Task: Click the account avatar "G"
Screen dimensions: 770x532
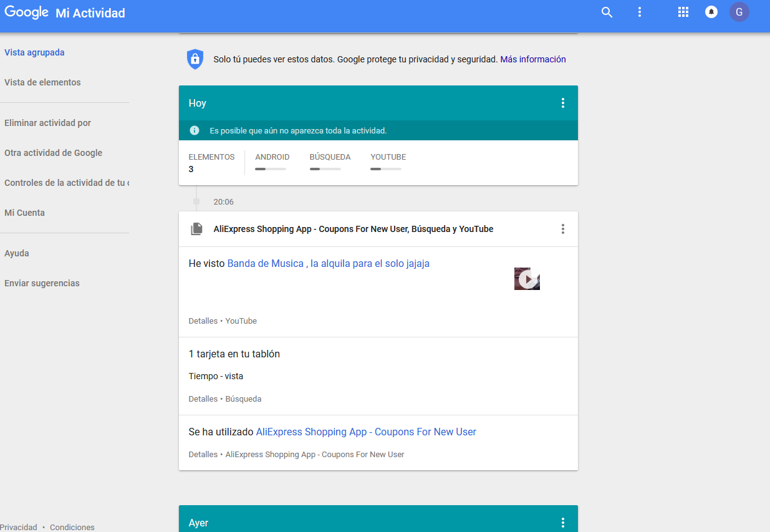Action: (x=739, y=12)
